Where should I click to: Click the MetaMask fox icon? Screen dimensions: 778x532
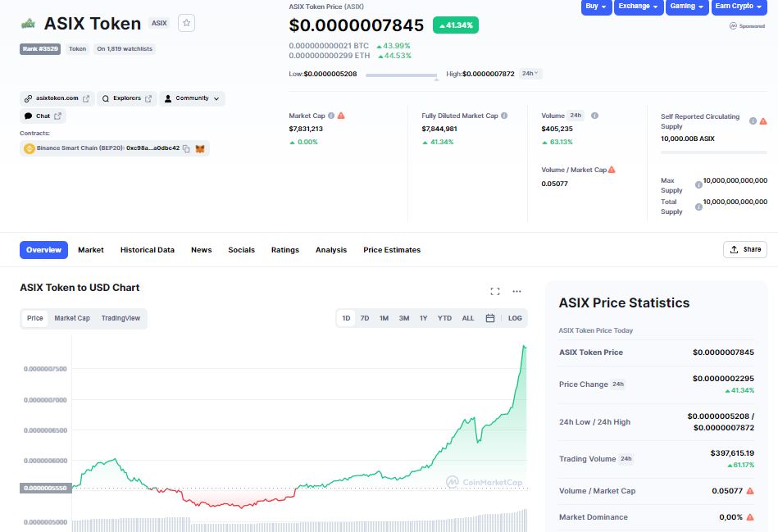tap(200, 148)
